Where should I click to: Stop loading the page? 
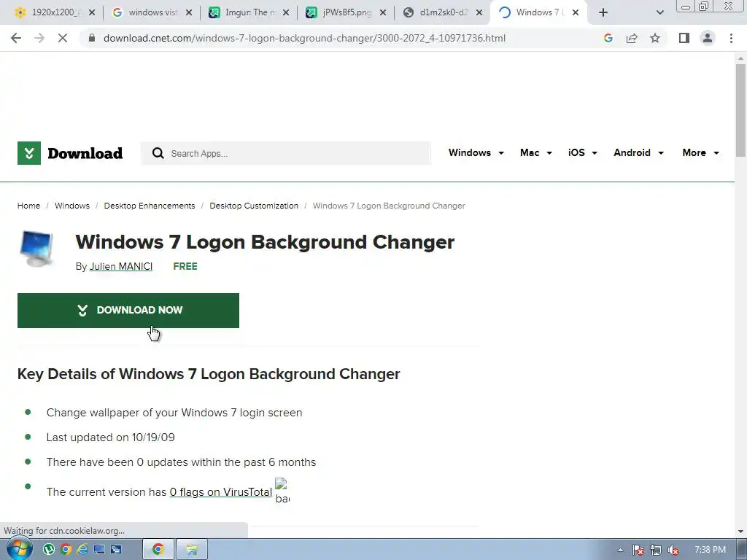[63, 38]
